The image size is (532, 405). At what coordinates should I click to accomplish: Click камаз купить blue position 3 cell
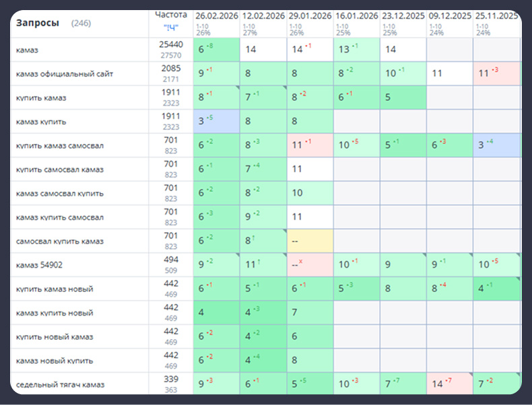[216, 121]
